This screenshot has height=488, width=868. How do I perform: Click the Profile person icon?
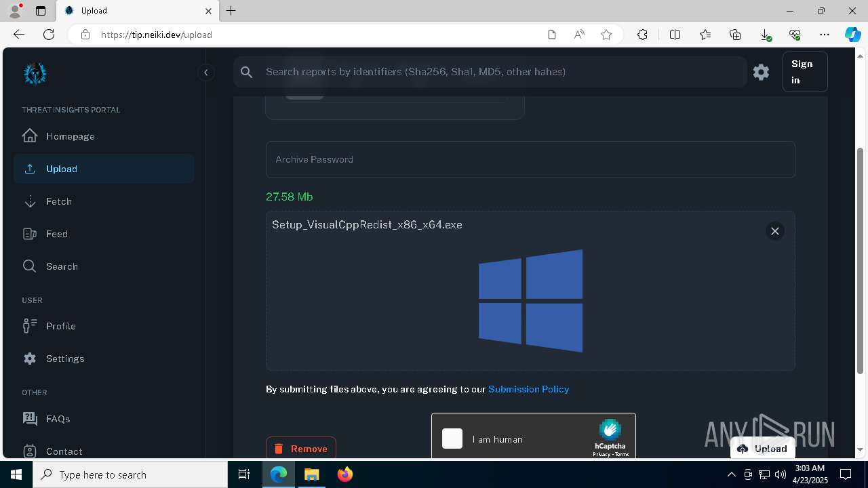[x=30, y=326]
